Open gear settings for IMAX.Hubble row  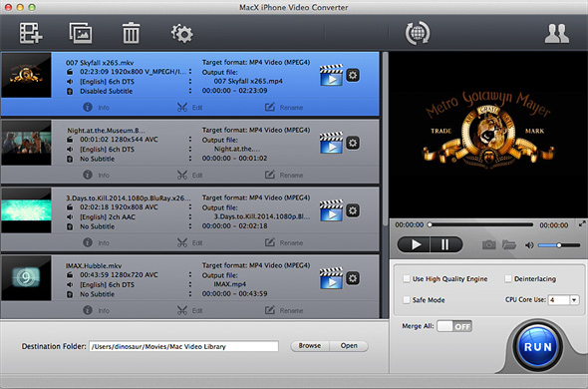pos(353,278)
